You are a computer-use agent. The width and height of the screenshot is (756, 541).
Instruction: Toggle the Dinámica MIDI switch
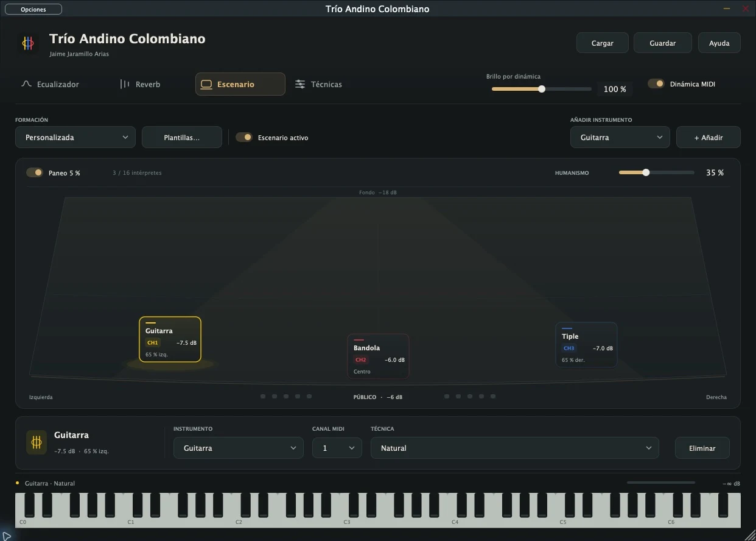[656, 84]
